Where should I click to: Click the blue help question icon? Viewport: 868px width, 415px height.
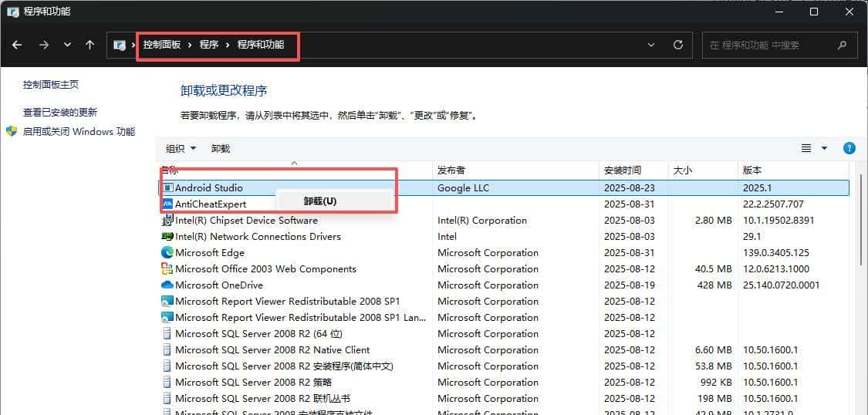pyautogui.click(x=849, y=148)
